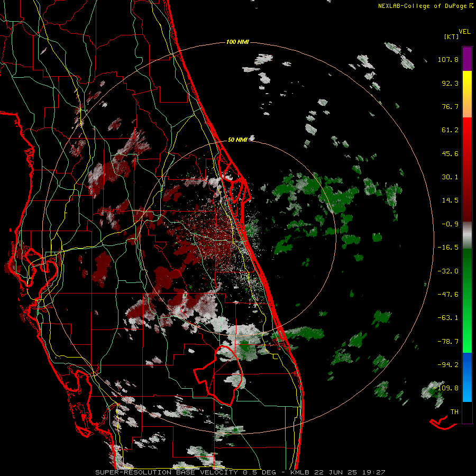Select the 61.2 legend value
476x476 pixels.
pyautogui.click(x=450, y=130)
